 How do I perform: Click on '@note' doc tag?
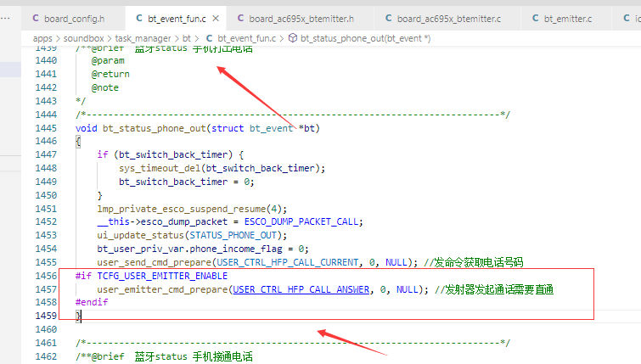105,88
